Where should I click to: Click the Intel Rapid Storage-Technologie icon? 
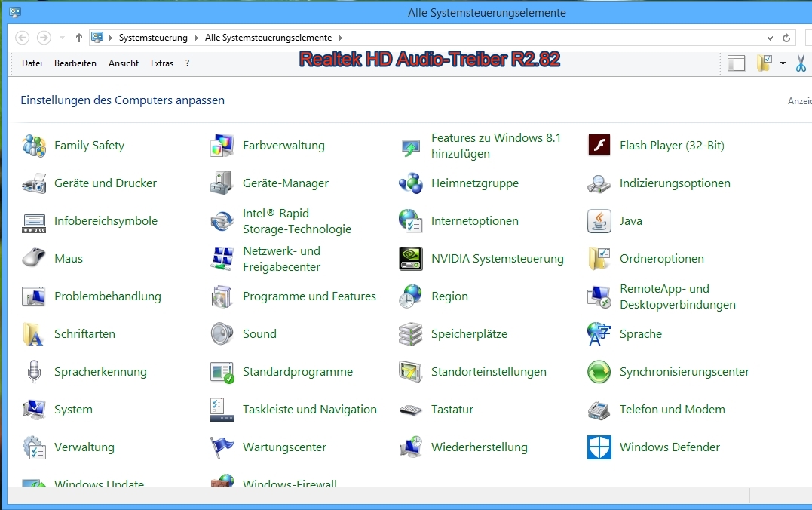222,221
